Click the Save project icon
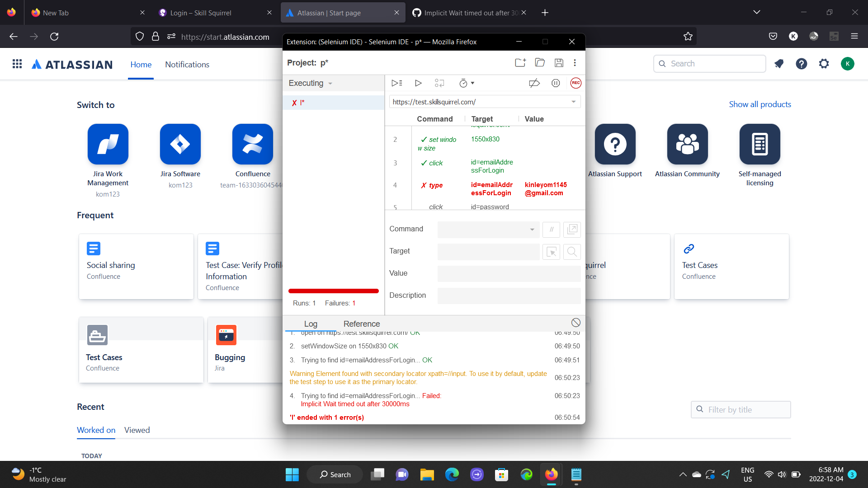Screen dimensions: 868x488 559,63
